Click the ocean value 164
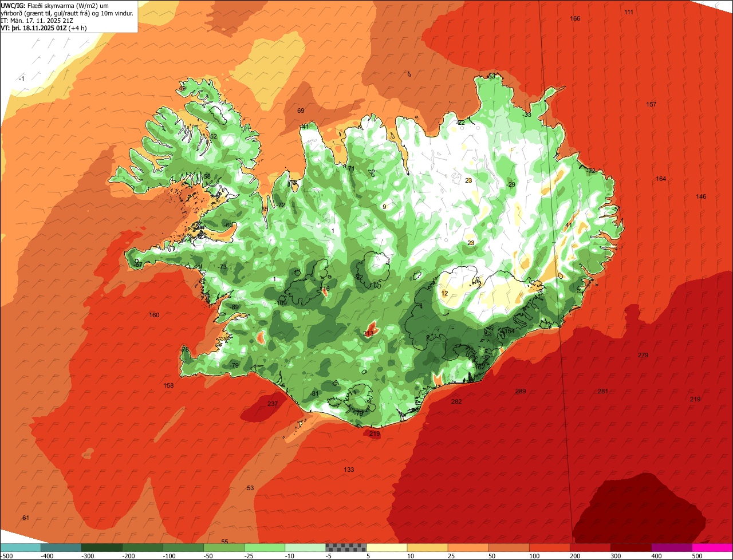 (661, 179)
